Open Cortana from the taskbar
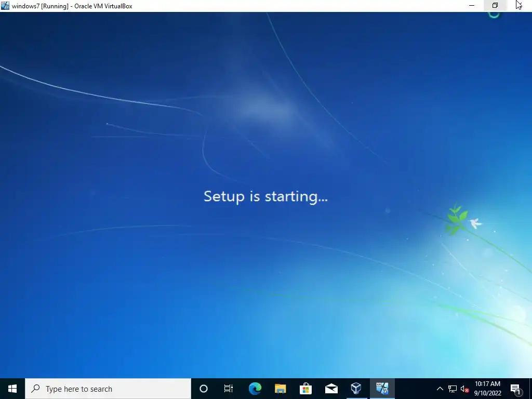This screenshot has height=399, width=532. 204,389
